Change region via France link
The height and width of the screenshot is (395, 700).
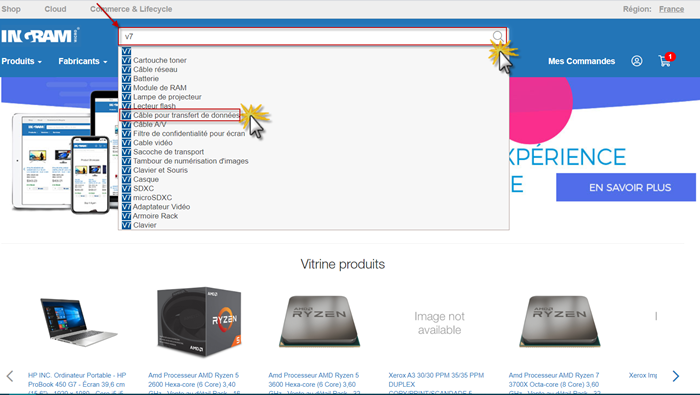671,9
